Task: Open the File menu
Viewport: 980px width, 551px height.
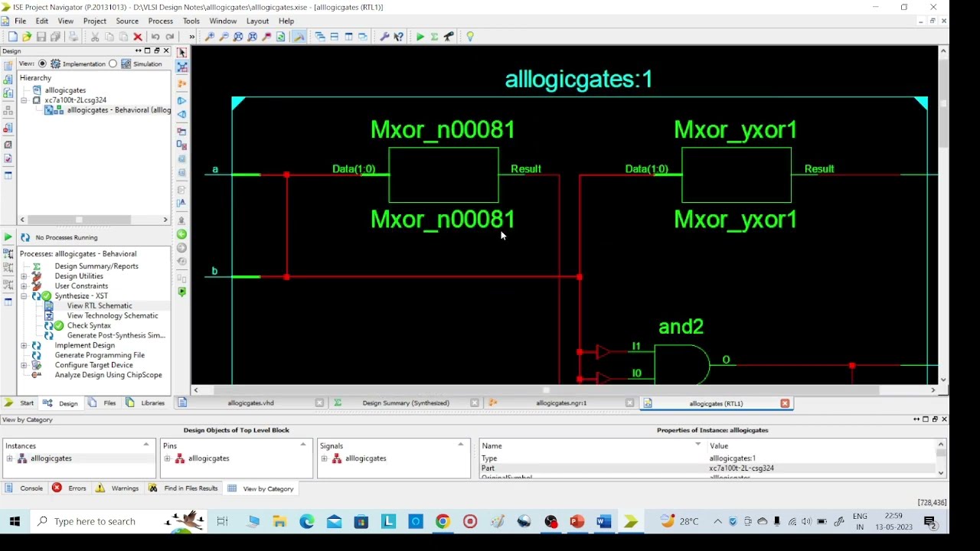Action: [20, 21]
